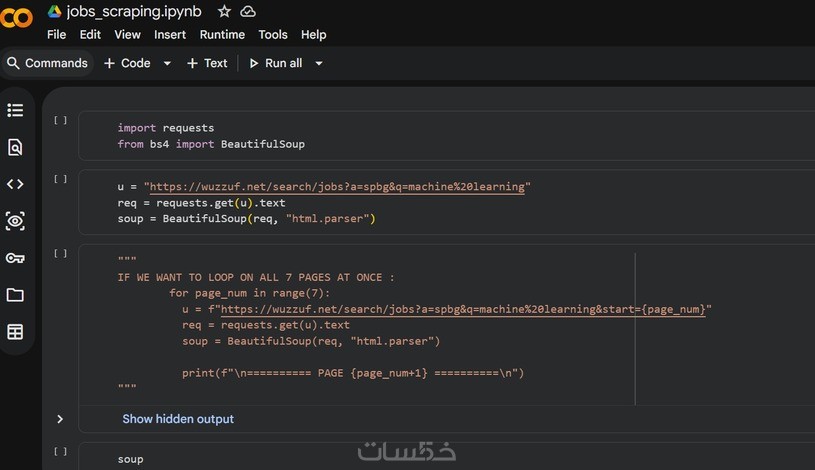Open the dropdown arrow next to Code
This screenshot has width=815, height=470.
[x=167, y=63]
